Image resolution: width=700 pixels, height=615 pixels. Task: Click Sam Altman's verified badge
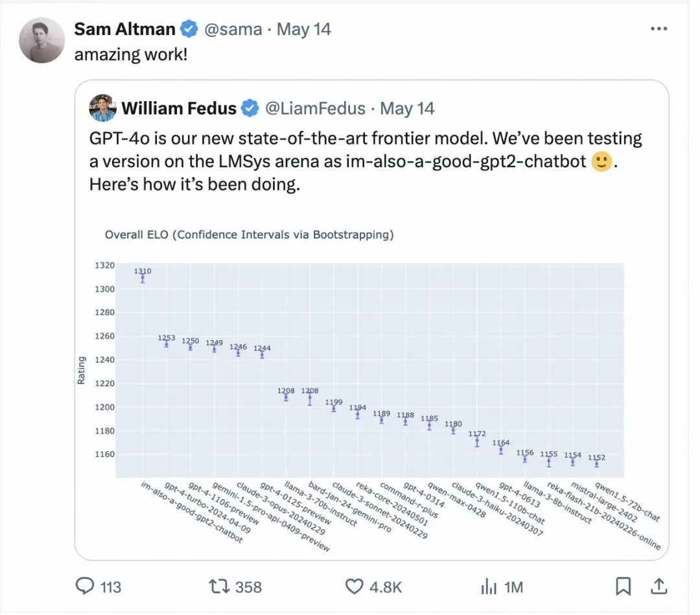[189, 29]
